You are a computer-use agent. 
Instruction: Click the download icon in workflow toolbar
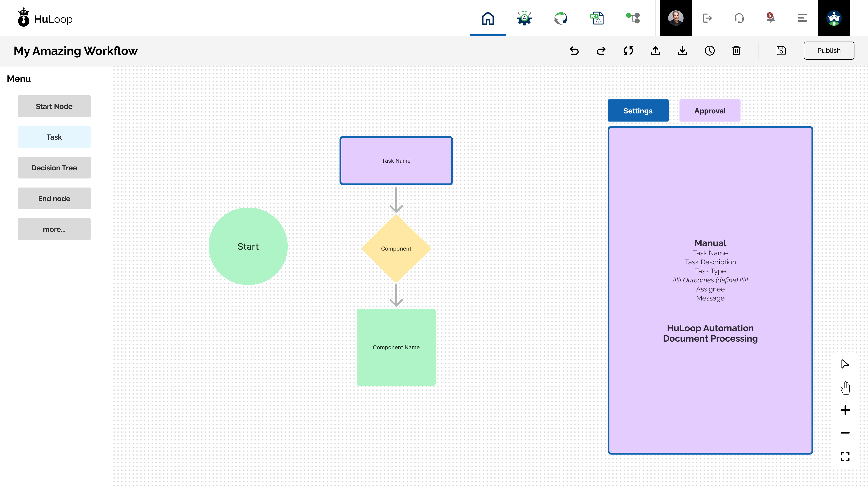point(683,51)
